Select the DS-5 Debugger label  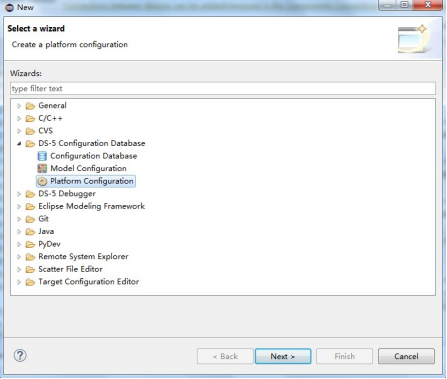pyautogui.click(x=67, y=194)
